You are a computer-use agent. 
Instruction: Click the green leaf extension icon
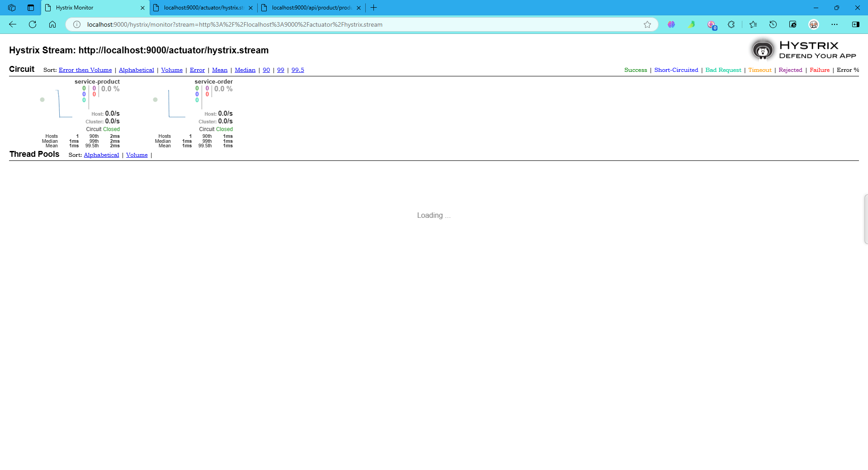[691, 24]
